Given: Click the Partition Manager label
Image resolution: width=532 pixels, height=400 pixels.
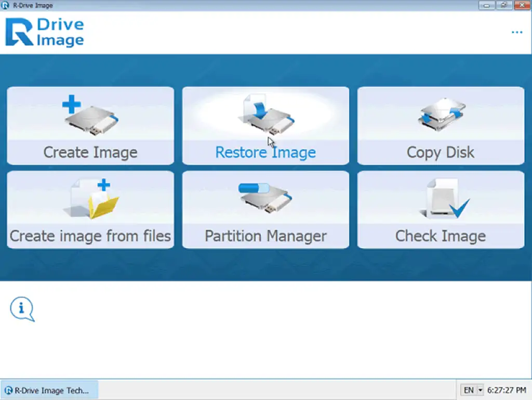Looking at the screenshot, I should point(265,236).
